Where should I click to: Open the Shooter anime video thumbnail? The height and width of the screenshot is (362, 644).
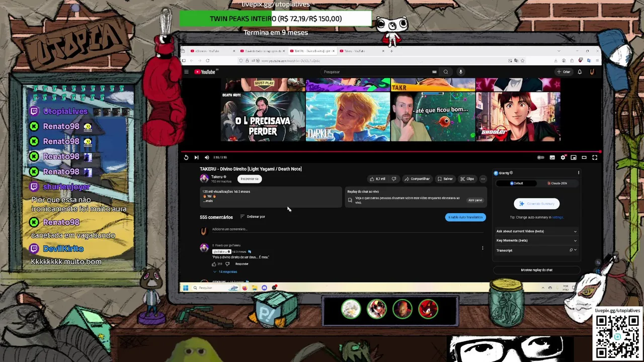[518, 117]
